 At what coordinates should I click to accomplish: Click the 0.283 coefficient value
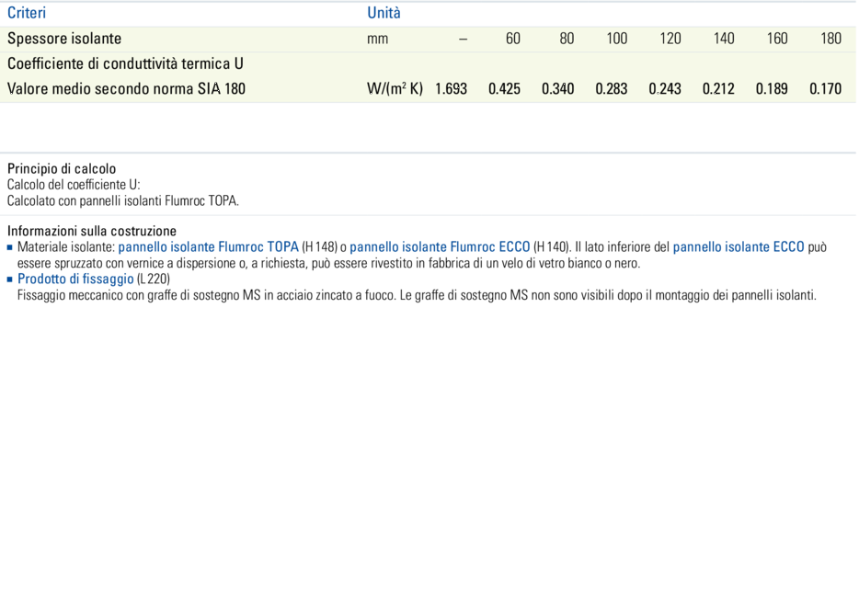coord(612,89)
